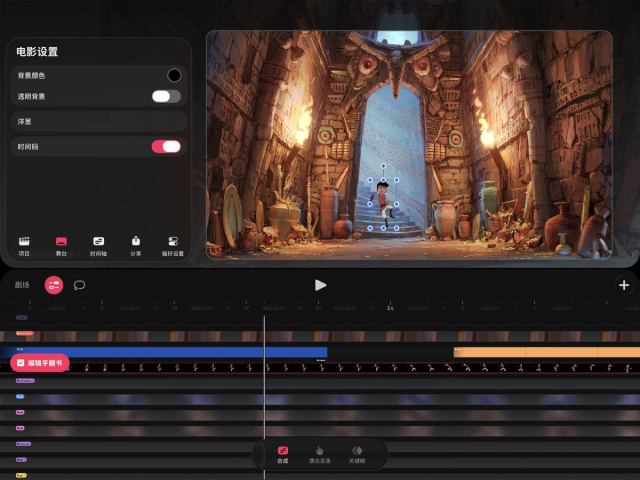This screenshot has width=640, height=480.
Task: Toggle the 透明背景 switch on
Action: pyautogui.click(x=166, y=96)
